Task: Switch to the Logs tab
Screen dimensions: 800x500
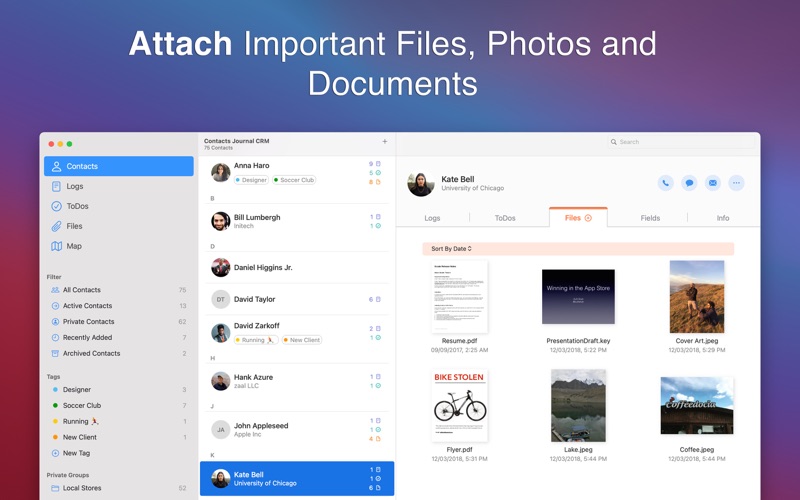Action: pyautogui.click(x=432, y=218)
